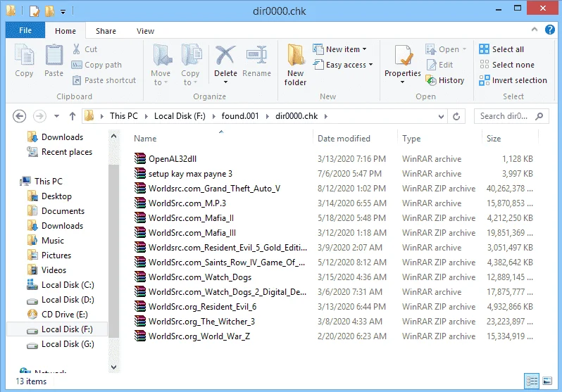
Task: Select Desktop under This PC
Action: coord(49,196)
